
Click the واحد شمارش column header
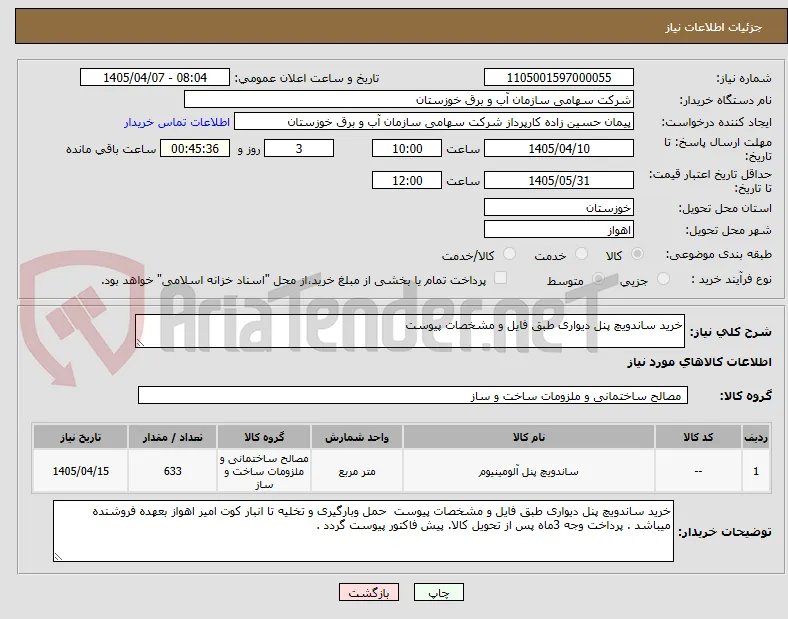tap(357, 437)
